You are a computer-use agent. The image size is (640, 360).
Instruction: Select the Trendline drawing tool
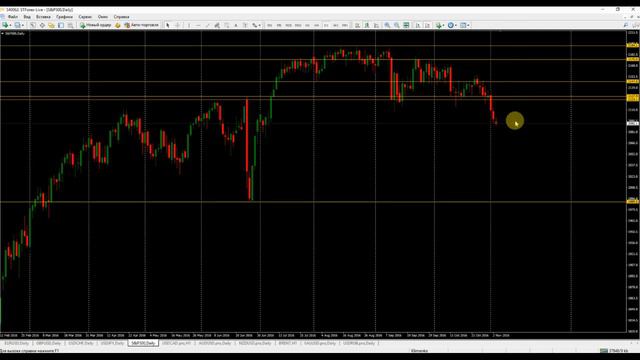[x=207, y=25]
